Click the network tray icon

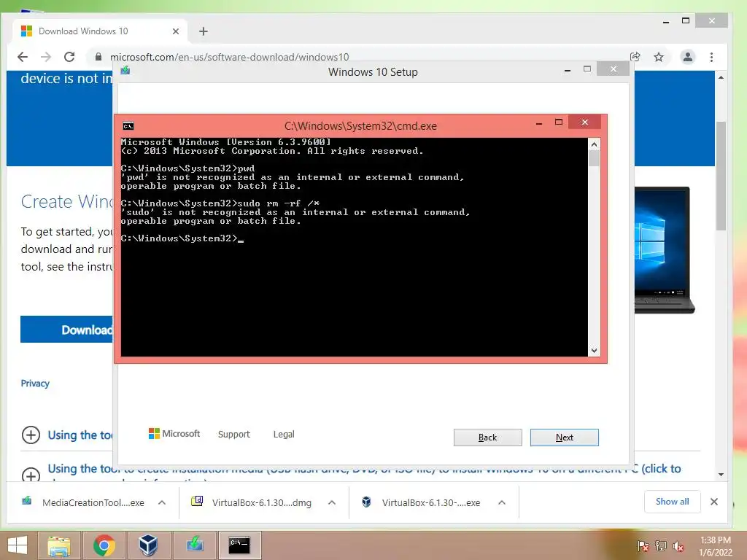[661, 545]
